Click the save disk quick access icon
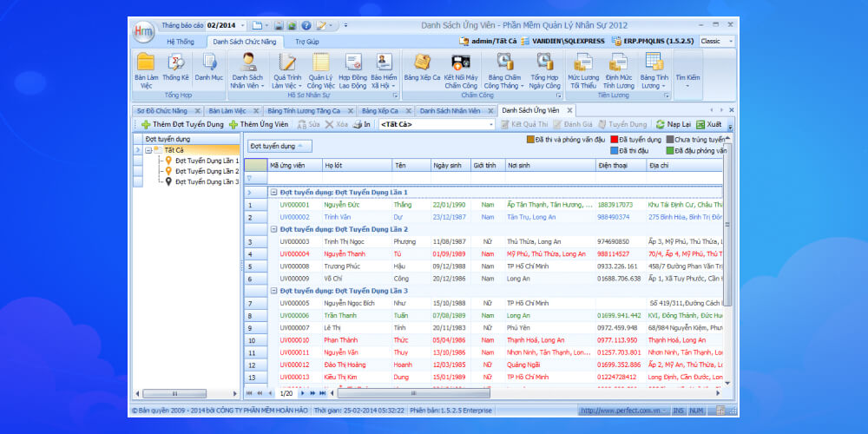The image size is (868, 434). (279, 25)
